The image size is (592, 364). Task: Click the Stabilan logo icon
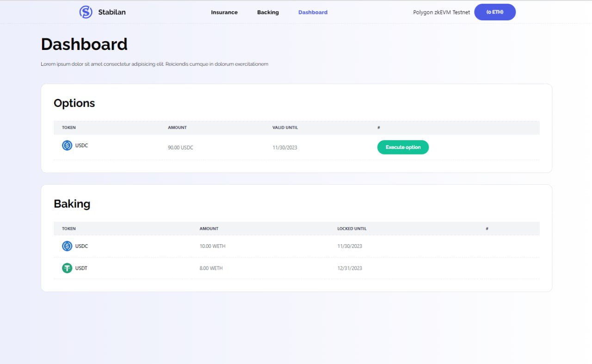pos(86,12)
